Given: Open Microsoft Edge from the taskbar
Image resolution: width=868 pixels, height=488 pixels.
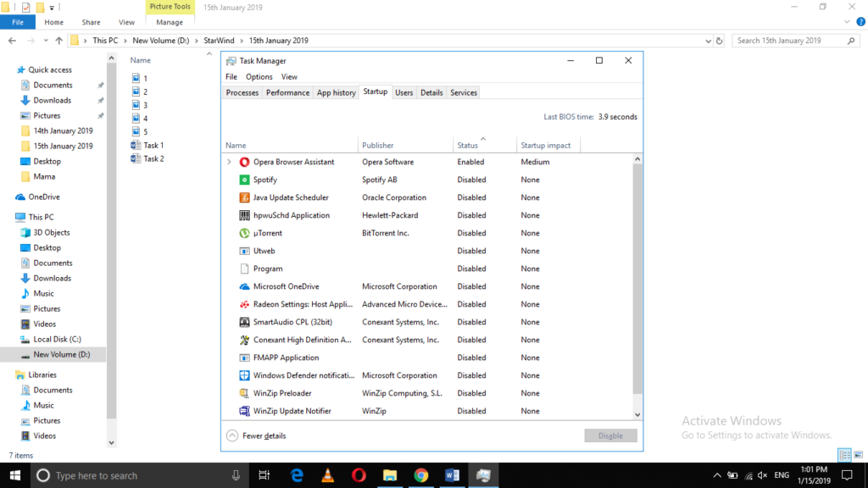Looking at the screenshot, I should pos(297,475).
